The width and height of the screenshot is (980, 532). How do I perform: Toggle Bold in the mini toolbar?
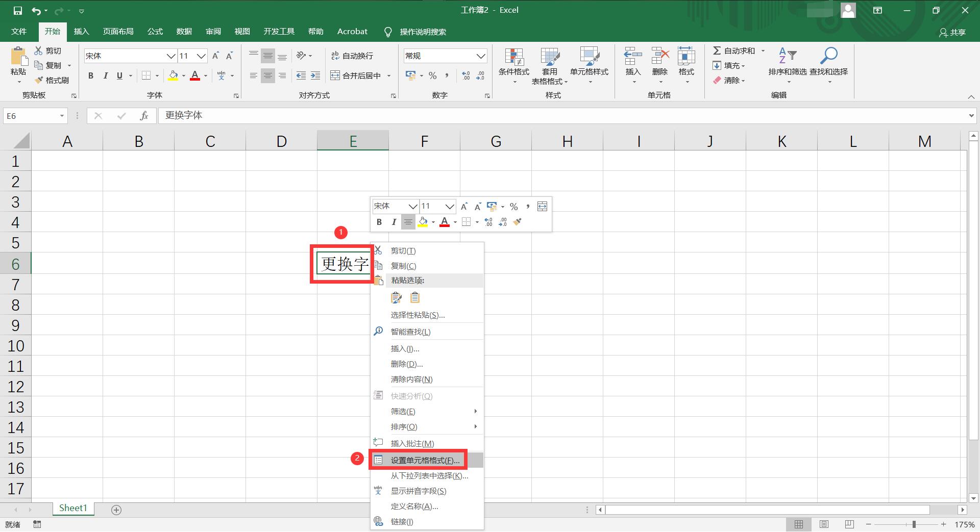tap(379, 222)
